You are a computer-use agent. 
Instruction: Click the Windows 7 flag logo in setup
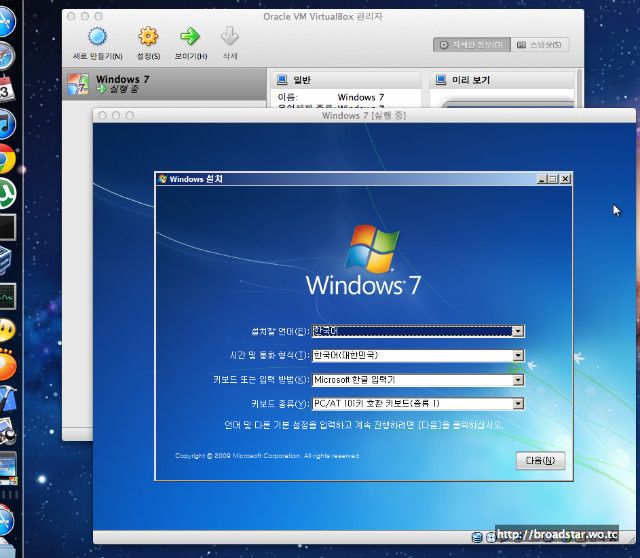371,248
